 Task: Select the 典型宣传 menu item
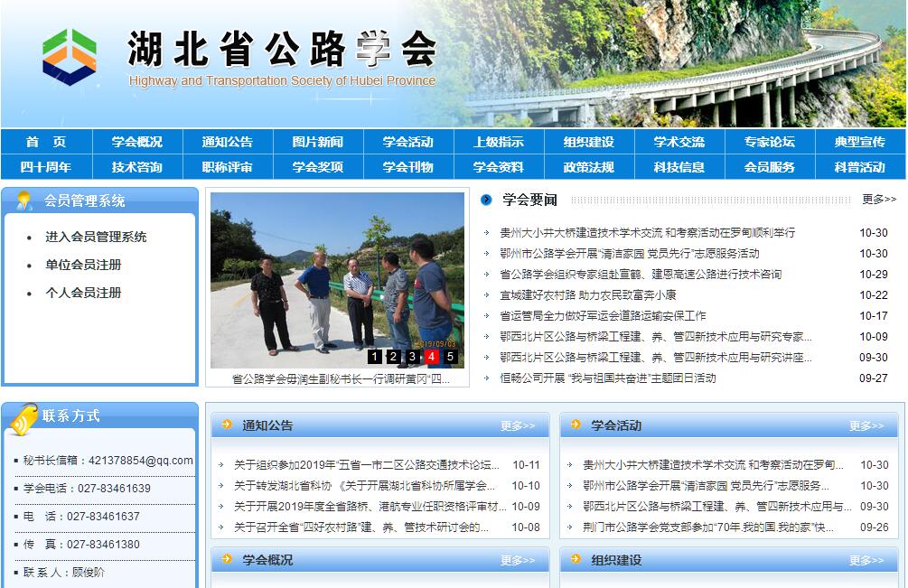pos(860,142)
